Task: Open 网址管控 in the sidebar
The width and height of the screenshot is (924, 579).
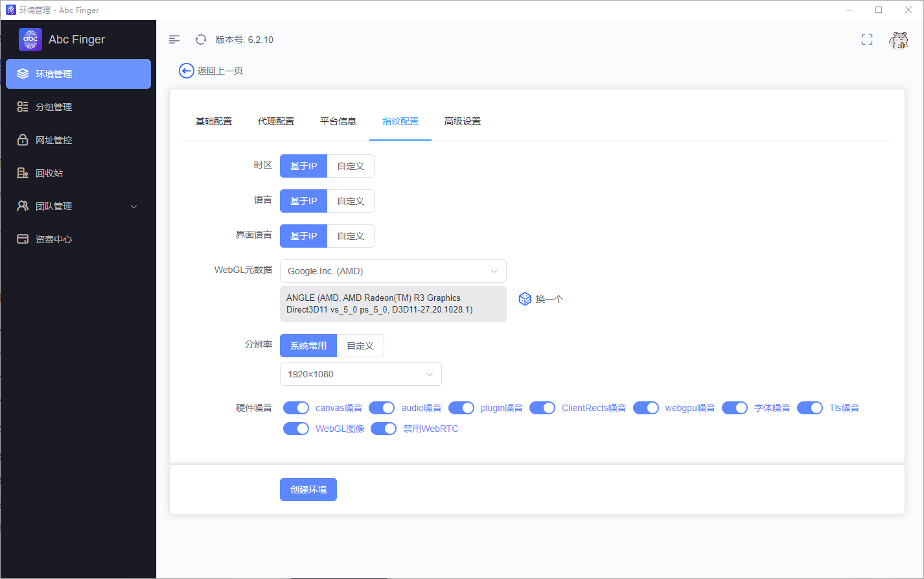Action: tap(54, 140)
